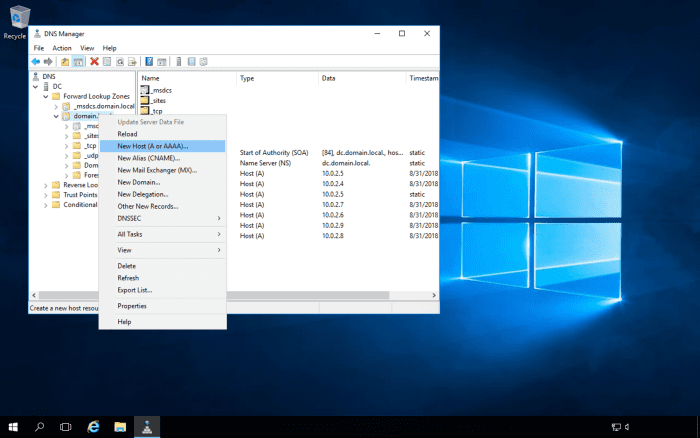Open the Properties toolbar icon

[x=107, y=62]
